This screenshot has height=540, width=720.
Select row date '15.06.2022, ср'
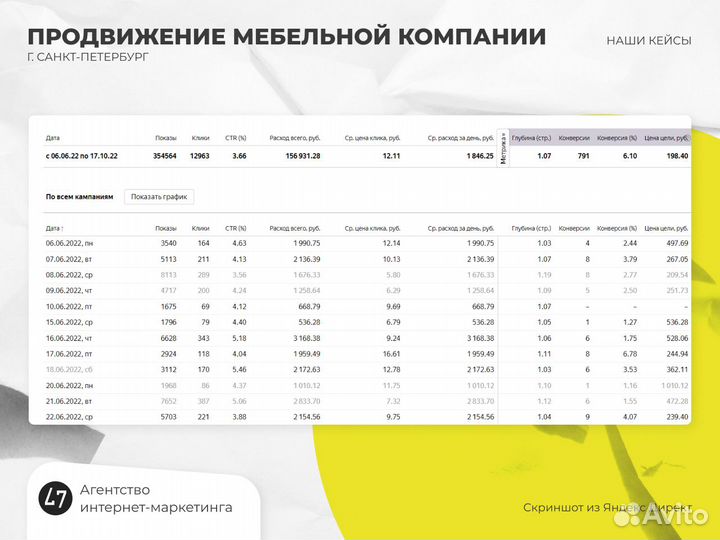pos(69,322)
